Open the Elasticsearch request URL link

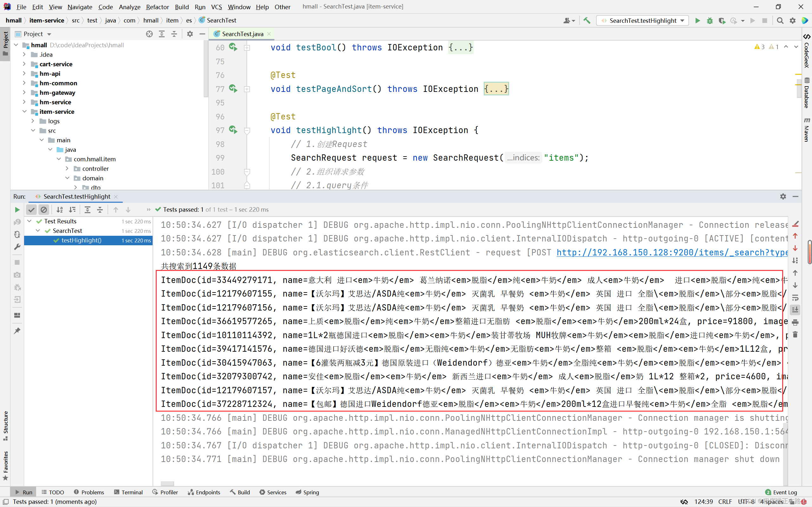tap(672, 253)
